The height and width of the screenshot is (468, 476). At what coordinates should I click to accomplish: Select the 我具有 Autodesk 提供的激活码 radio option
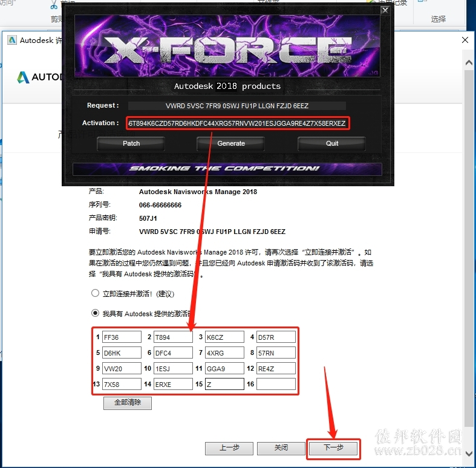pyautogui.click(x=95, y=313)
